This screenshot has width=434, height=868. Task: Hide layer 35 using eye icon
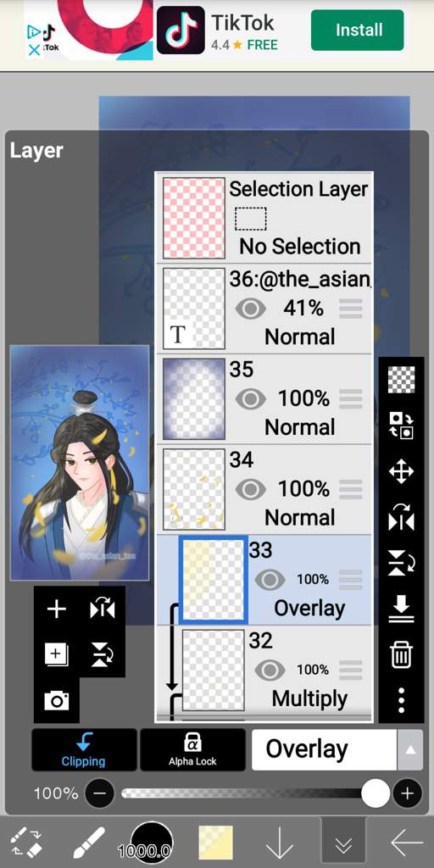[x=251, y=398]
